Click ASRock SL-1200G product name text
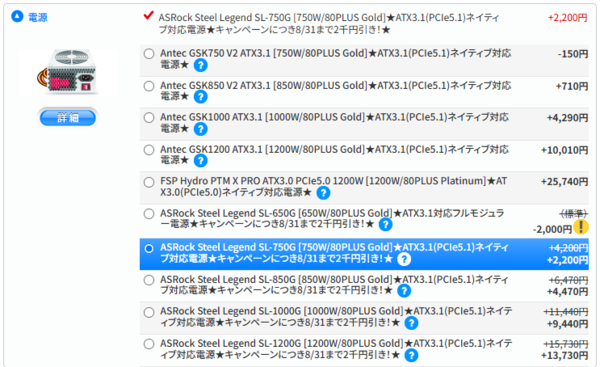The height and width of the screenshot is (367, 600). click(336, 349)
